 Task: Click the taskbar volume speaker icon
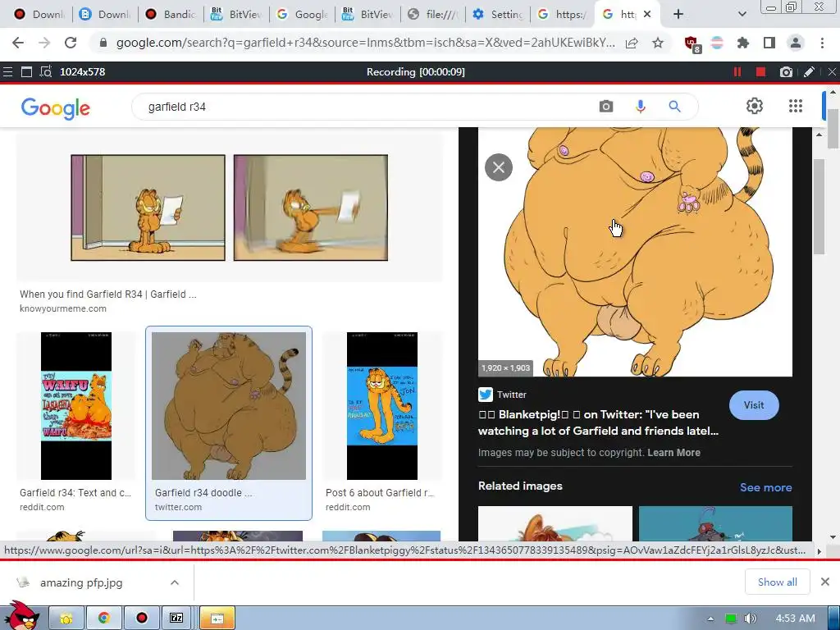click(x=751, y=619)
